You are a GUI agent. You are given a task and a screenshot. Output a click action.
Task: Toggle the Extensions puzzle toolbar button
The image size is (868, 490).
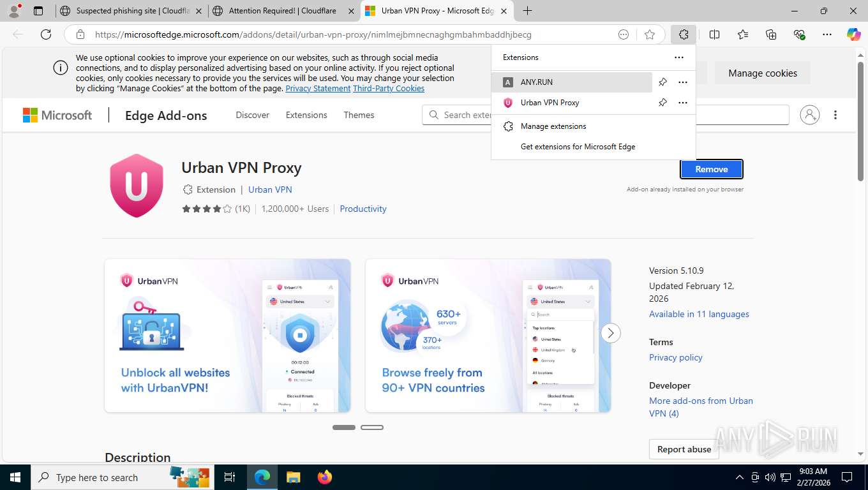click(x=684, y=34)
